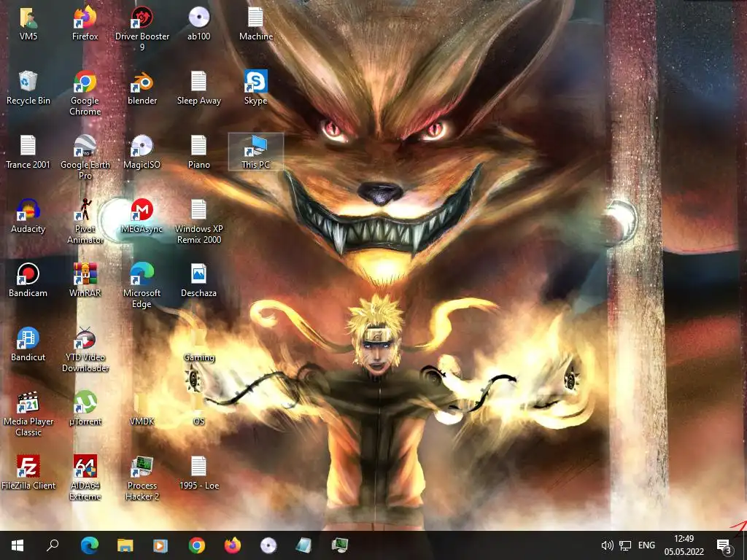Open network status in system tray
The image size is (747, 560).
625,545
